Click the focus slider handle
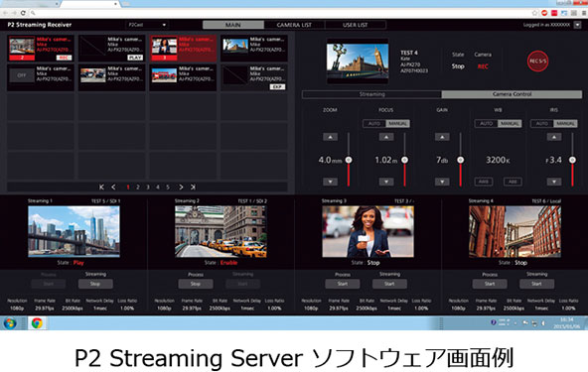588x372 pixels. (x=404, y=160)
